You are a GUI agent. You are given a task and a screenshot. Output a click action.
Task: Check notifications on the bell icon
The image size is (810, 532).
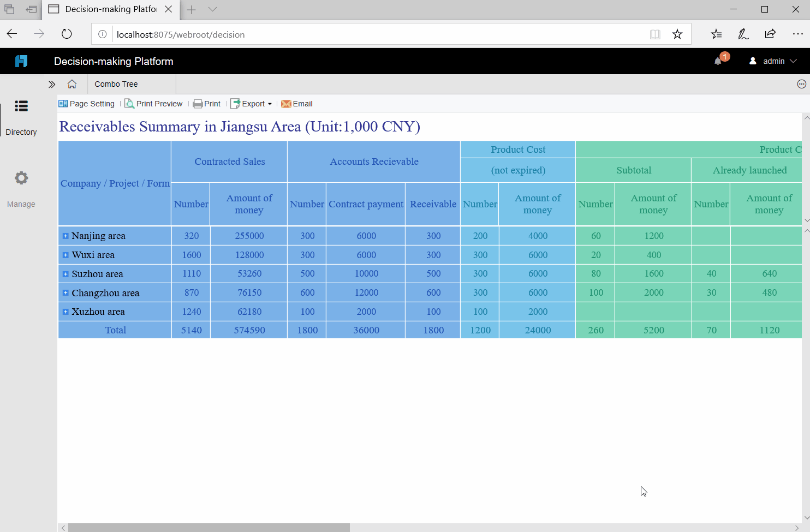click(718, 61)
